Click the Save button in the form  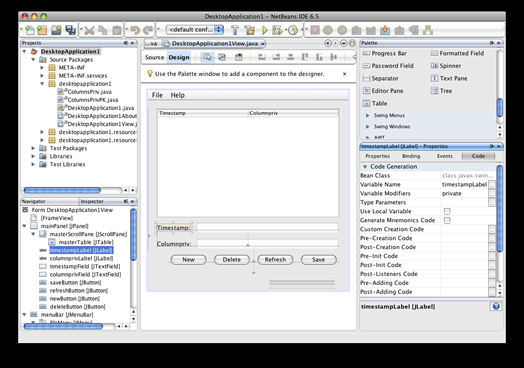point(318,260)
